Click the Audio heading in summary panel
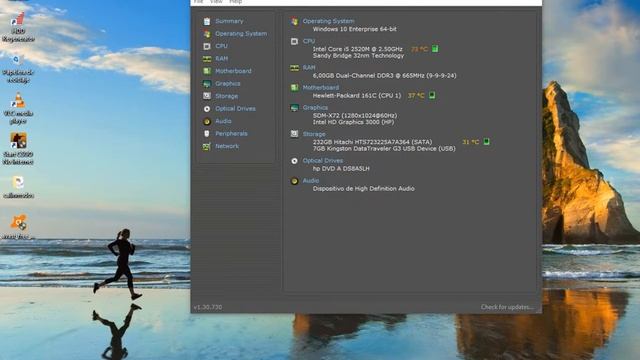Image resolution: width=640 pixels, height=360 pixels. click(x=311, y=181)
